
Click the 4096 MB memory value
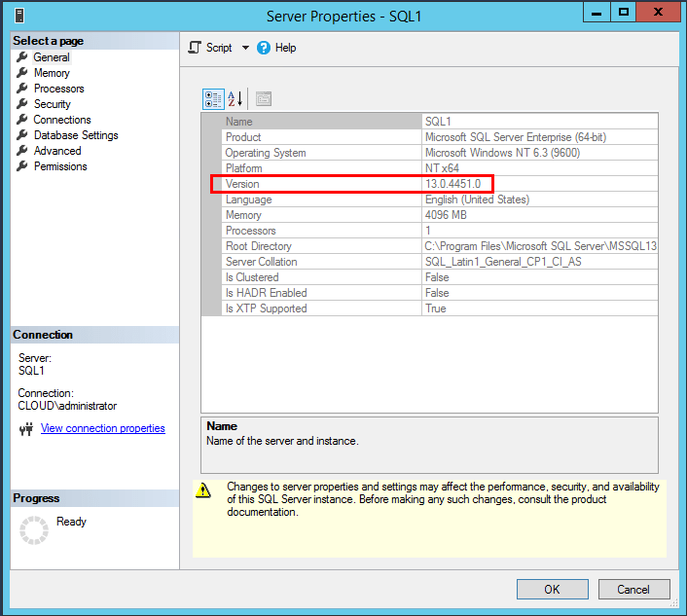[x=446, y=215]
